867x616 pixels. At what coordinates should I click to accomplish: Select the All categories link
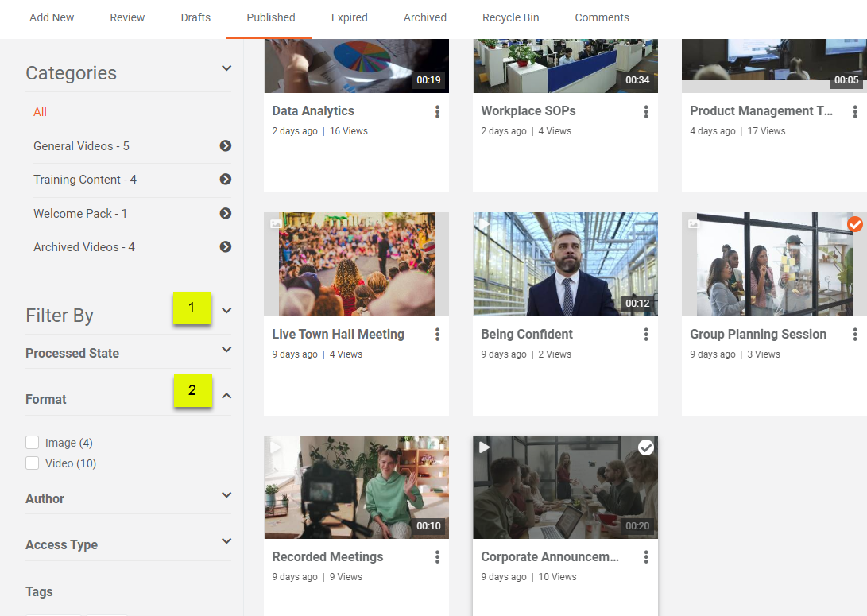(40, 112)
